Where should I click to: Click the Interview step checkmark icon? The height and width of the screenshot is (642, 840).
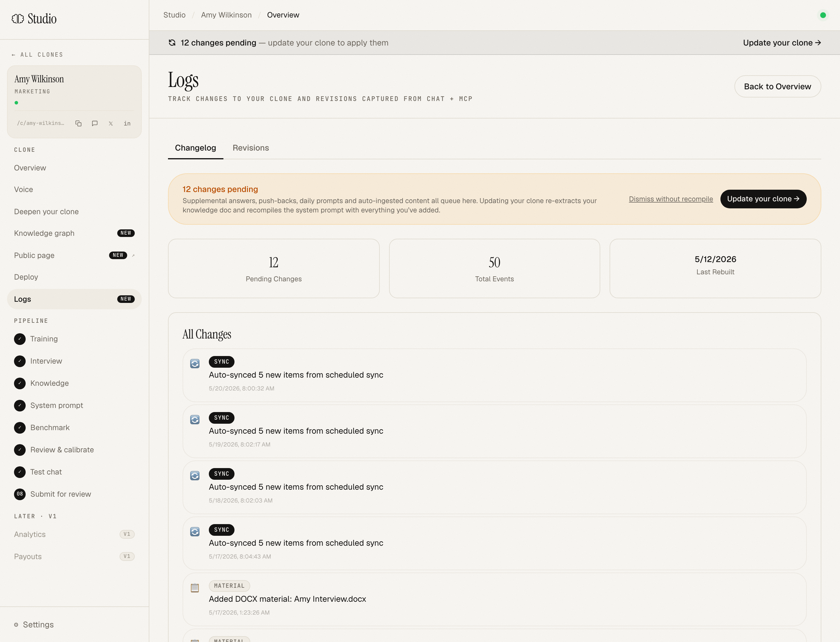point(20,361)
